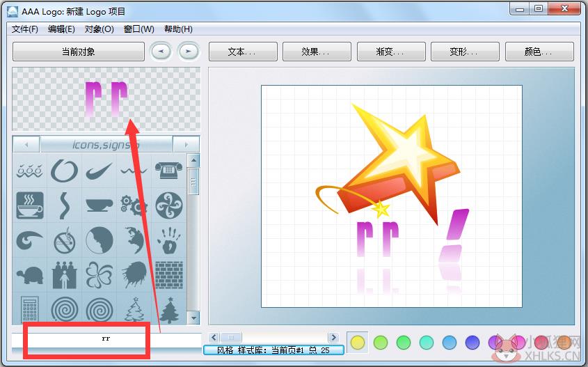This screenshot has height=367, width=588.
Task: Choose the light green style swatch
Action: tap(381, 342)
